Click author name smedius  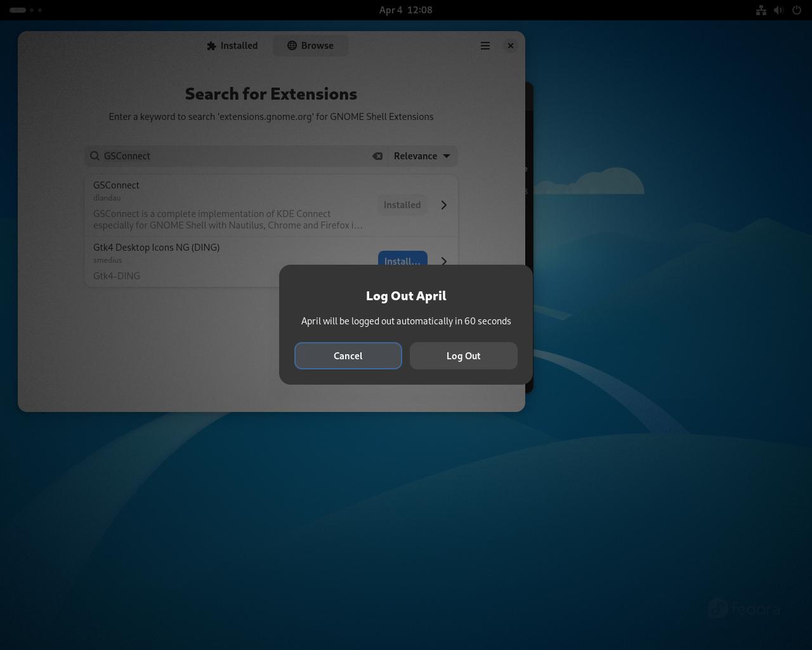pos(107,260)
